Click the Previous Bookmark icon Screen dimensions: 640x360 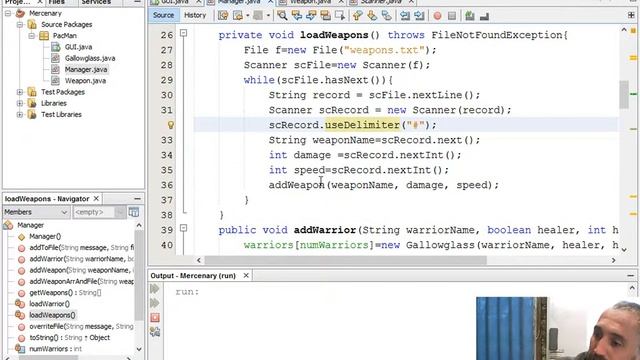tap(358, 16)
